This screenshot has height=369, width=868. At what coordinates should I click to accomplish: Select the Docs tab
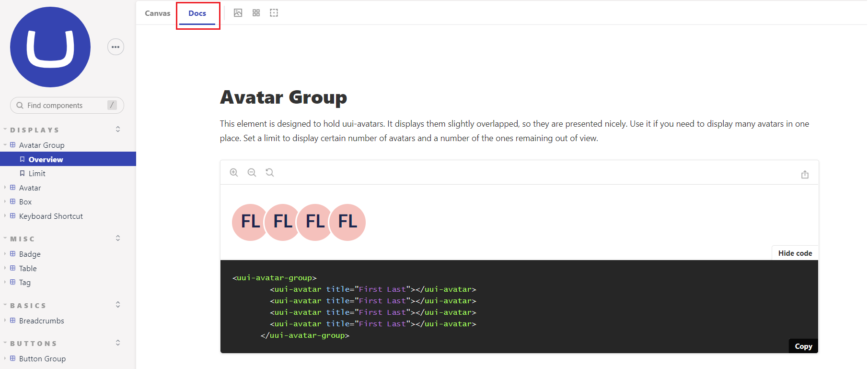click(x=197, y=13)
